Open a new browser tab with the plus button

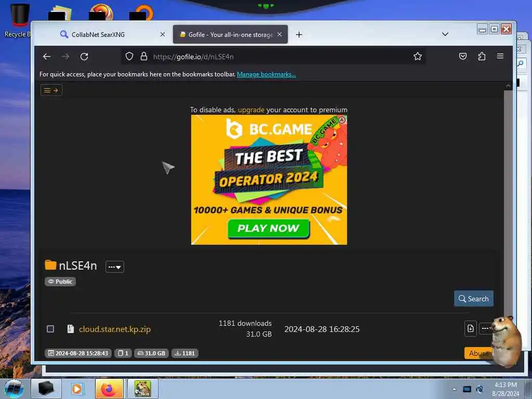(299, 35)
